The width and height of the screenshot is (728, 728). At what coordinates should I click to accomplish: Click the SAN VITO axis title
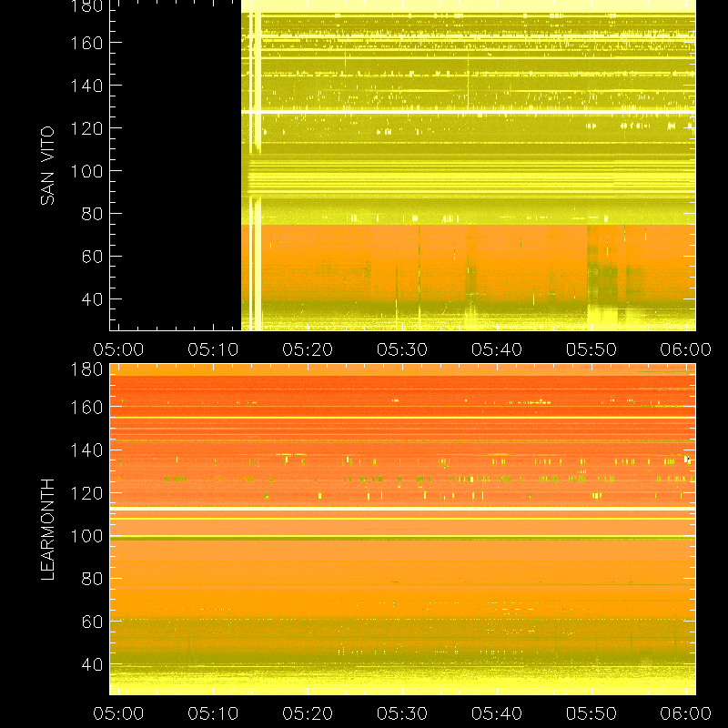coord(47,166)
